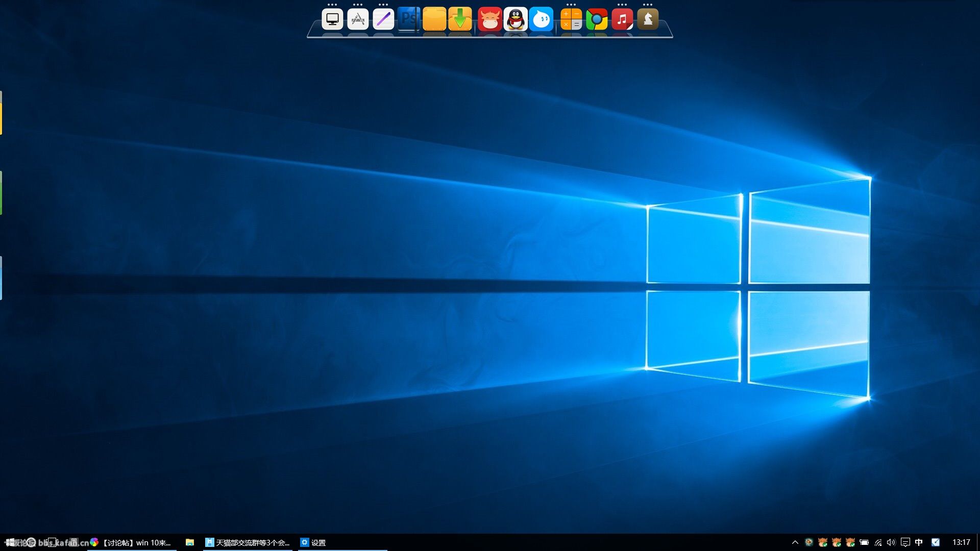Click the Show Desktop sliver at taskbar end
Viewport: 980px width, 551px height.
[x=978, y=542]
